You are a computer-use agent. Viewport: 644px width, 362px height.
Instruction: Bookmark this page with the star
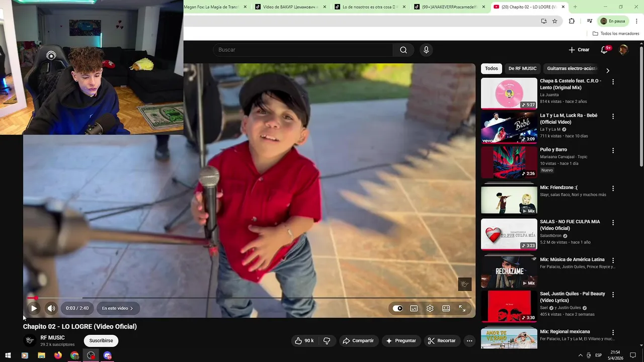point(554,21)
